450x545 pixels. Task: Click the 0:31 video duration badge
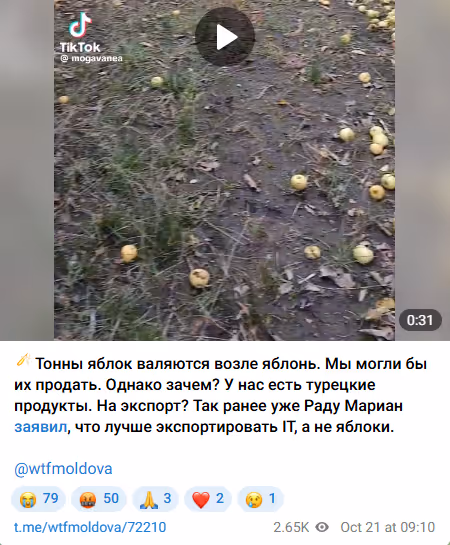coord(420,320)
